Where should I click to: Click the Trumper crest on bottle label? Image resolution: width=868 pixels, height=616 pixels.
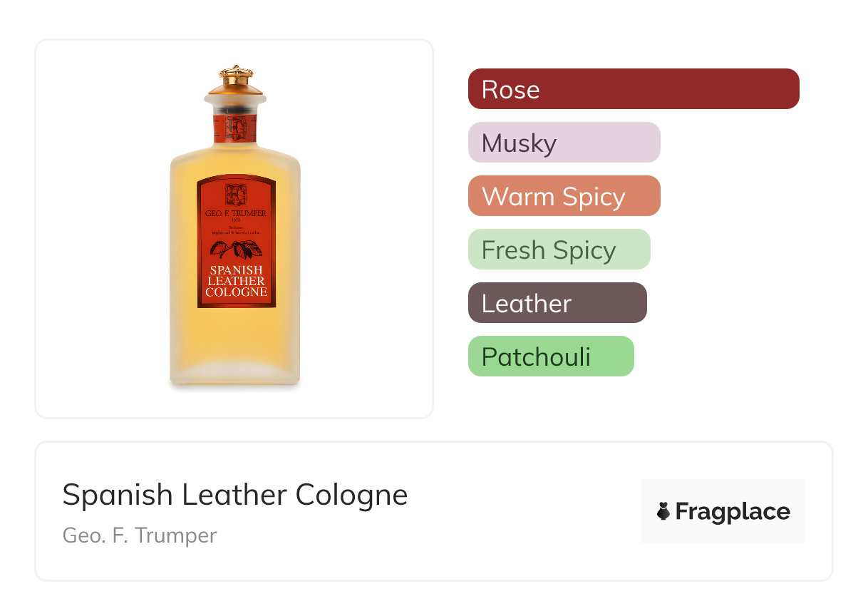tap(236, 195)
